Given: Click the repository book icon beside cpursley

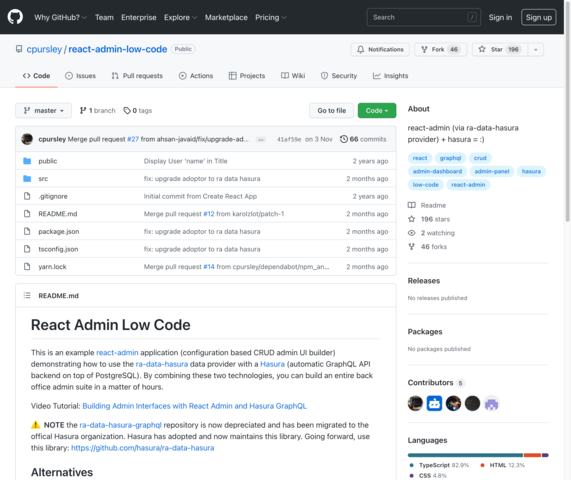Looking at the screenshot, I should coord(19,49).
